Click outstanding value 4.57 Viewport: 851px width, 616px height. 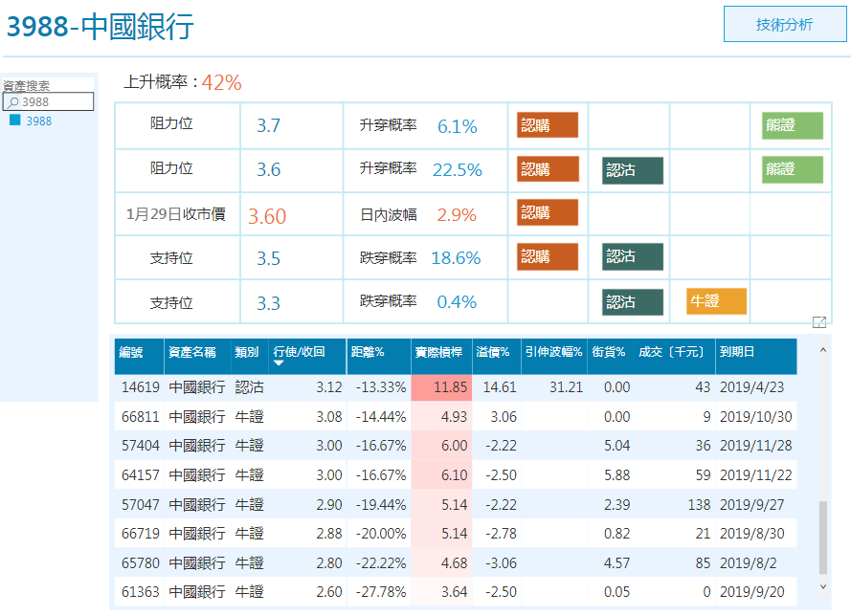[617, 562]
